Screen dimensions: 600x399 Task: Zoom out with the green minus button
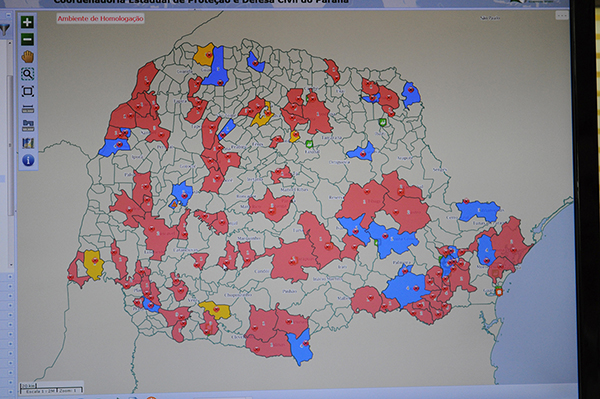click(x=27, y=39)
